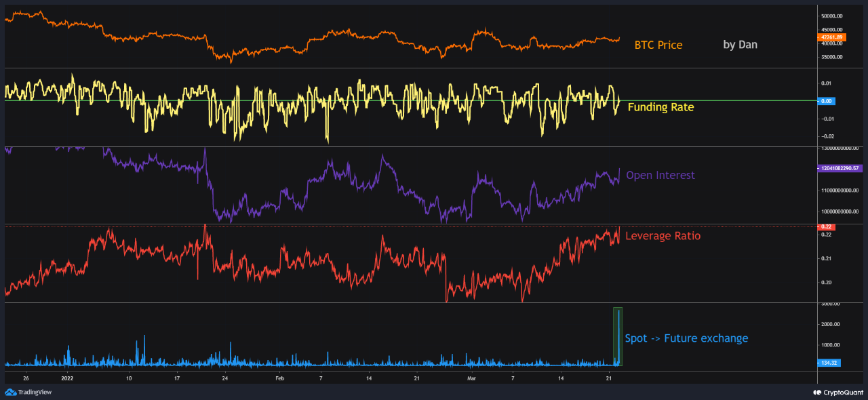Click the blue 134.32 value tag
Viewport: 868px width, 400px height.
(x=829, y=363)
